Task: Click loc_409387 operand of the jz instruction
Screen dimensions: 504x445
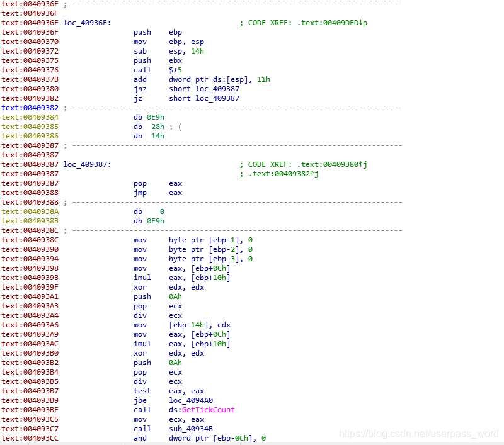Action: coord(217,98)
